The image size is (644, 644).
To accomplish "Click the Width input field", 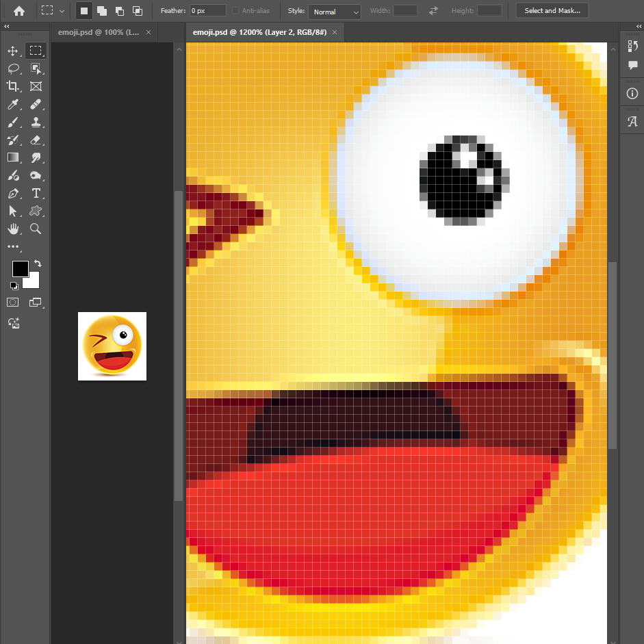I will point(405,11).
